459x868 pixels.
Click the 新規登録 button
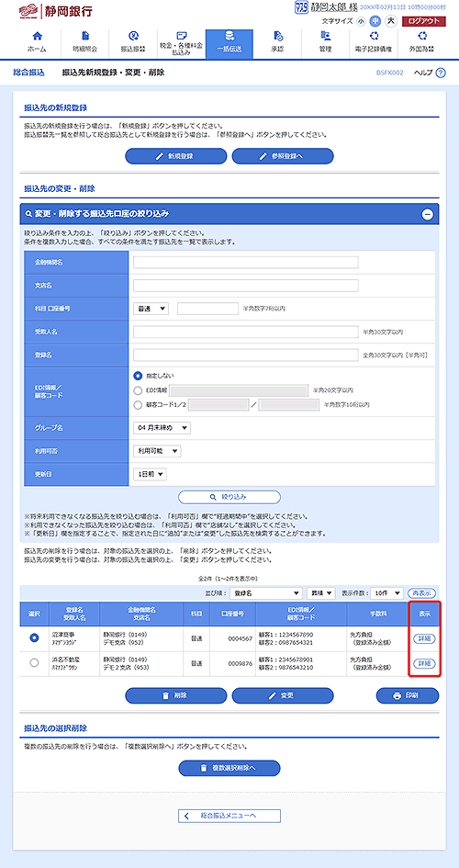(x=176, y=156)
